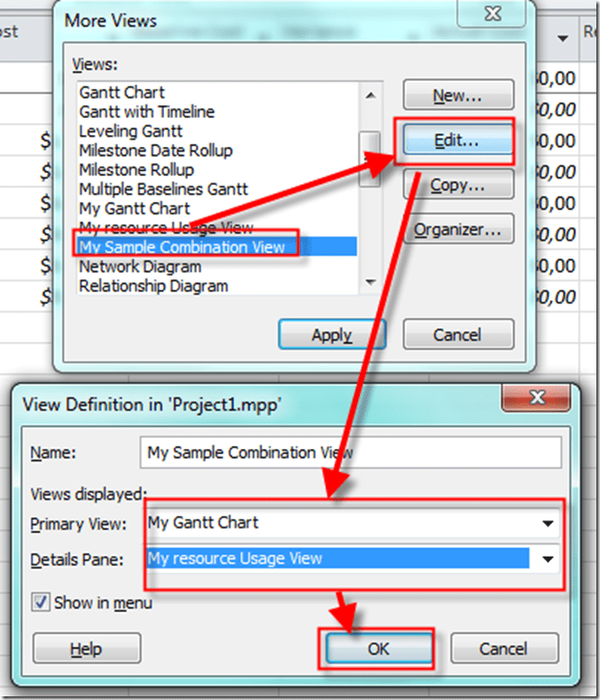Select Gantt Chart in the Views list
The width and height of the screenshot is (600, 700).
121,92
